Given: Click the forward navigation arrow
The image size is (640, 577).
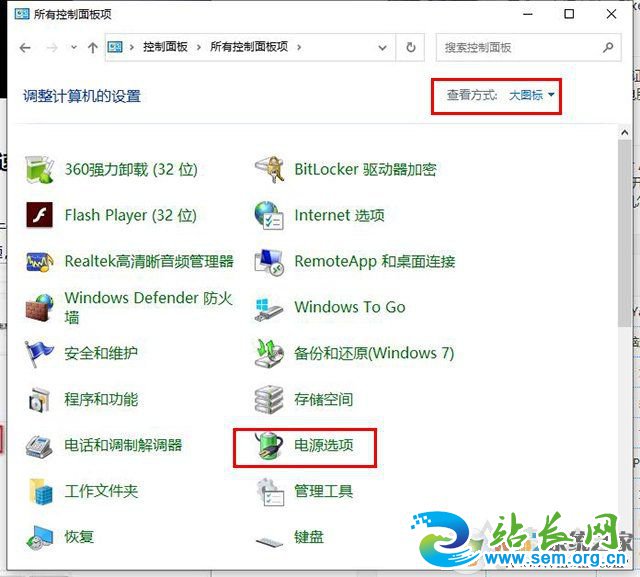Looking at the screenshot, I should pyautogui.click(x=52, y=48).
